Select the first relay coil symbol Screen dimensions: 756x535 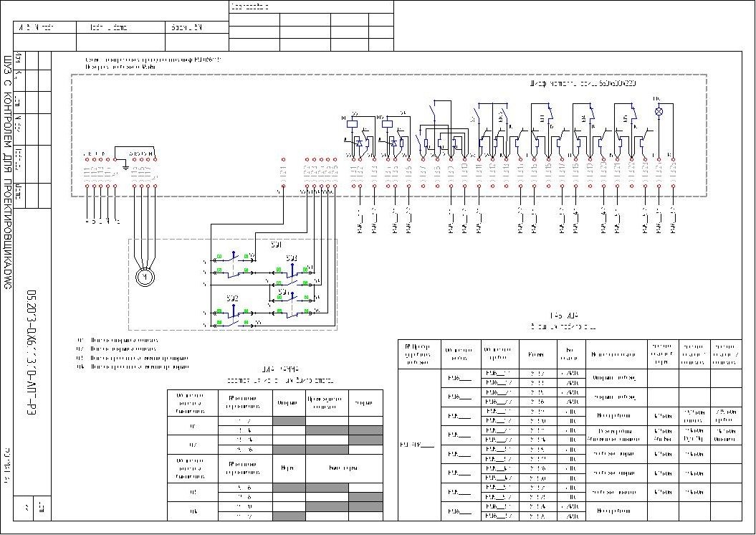[353, 122]
